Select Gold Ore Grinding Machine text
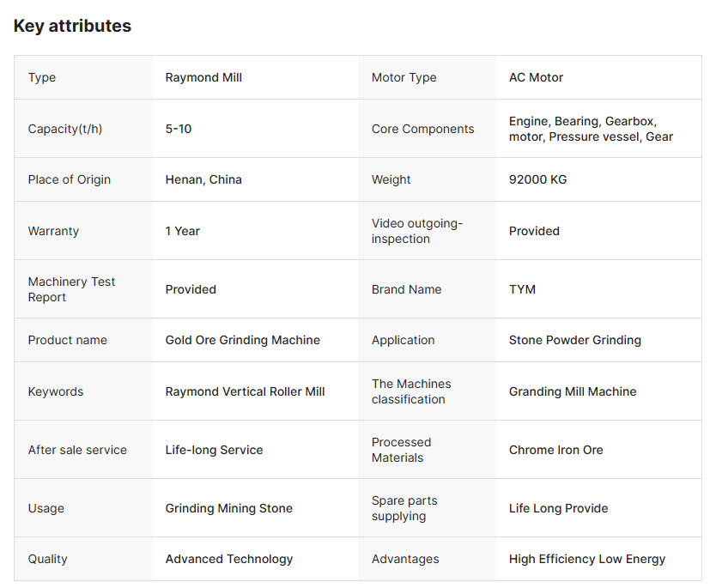Screen dimensions: 716x588 click(242, 340)
